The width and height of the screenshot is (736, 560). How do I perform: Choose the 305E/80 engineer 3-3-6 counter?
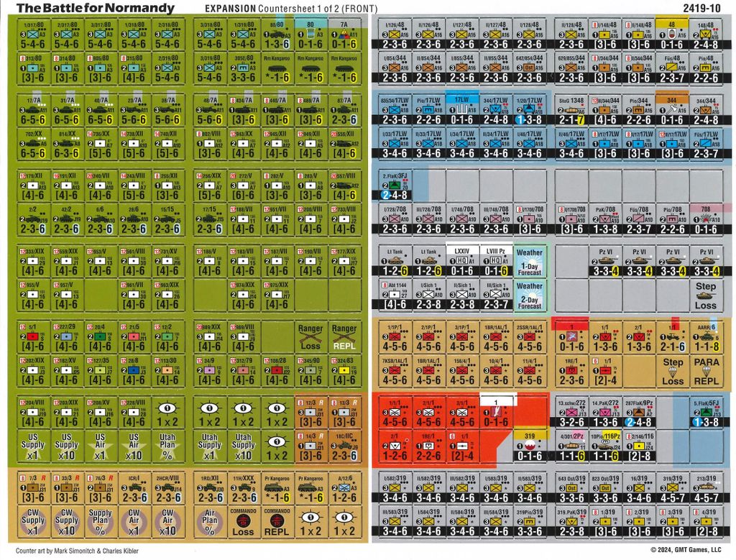coord(243,68)
